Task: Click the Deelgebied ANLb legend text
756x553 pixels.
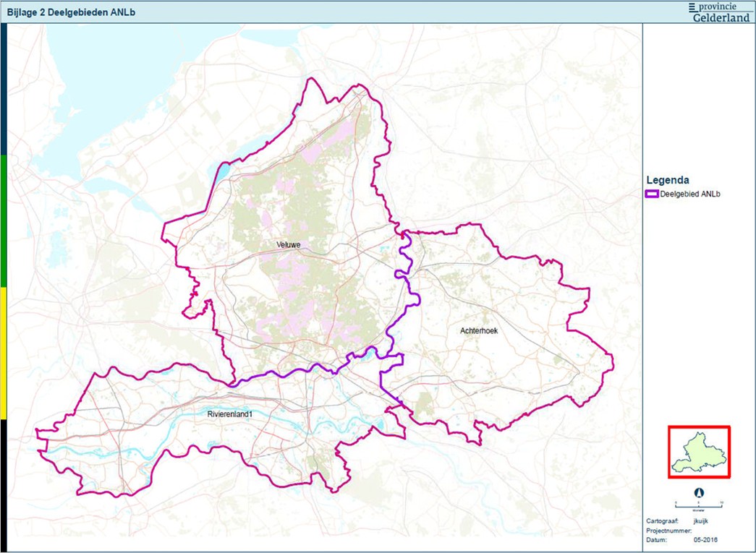Action: coord(690,194)
